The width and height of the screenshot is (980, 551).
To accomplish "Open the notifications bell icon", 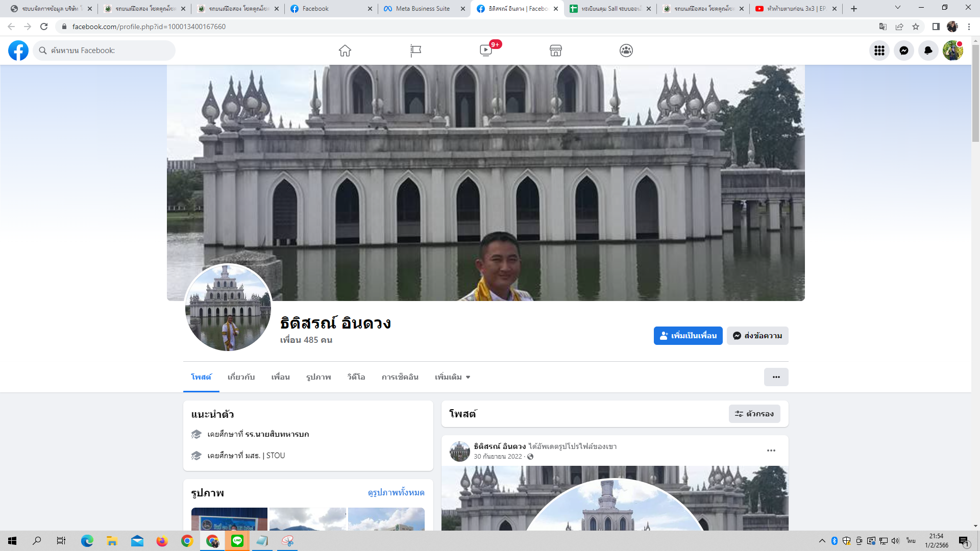I will [928, 51].
